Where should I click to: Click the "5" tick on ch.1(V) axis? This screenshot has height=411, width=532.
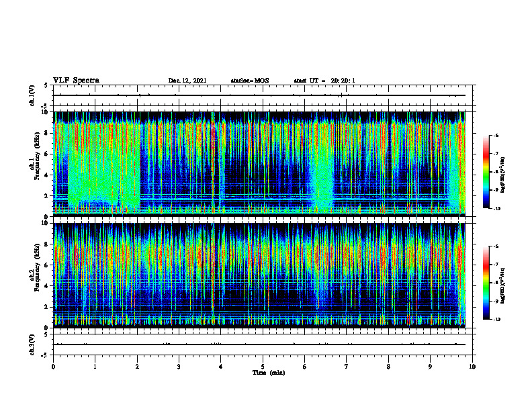coord(46,85)
